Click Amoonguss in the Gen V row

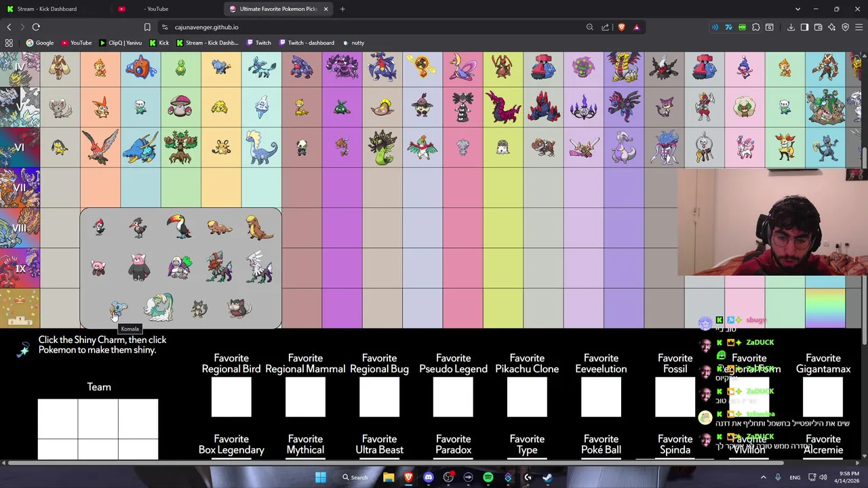[181, 106]
